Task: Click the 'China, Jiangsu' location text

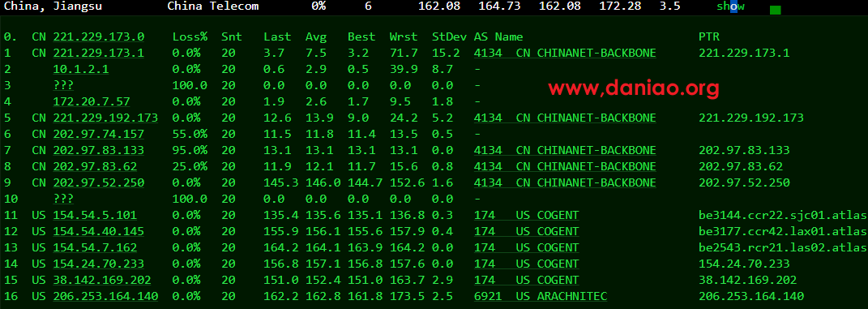Action: point(53,6)
